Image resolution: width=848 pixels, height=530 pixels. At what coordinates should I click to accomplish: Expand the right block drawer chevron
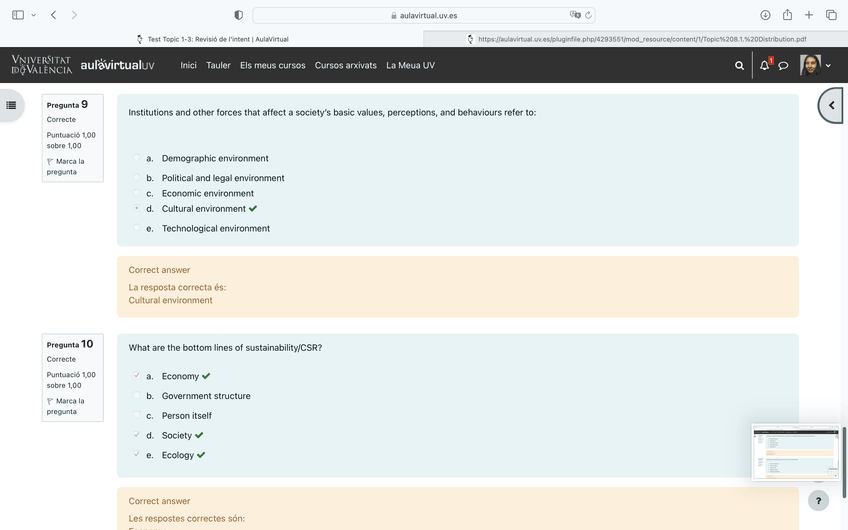pos(831,105)
